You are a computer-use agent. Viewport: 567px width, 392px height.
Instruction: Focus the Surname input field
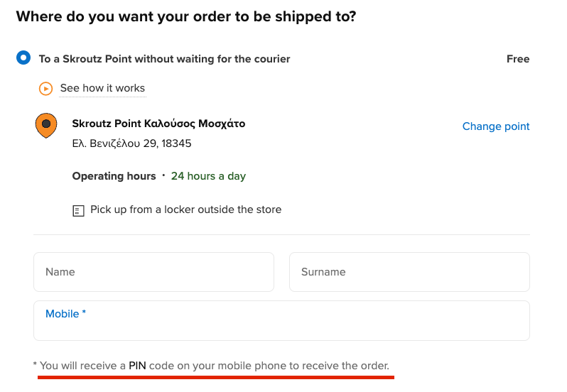coord(409,272)
